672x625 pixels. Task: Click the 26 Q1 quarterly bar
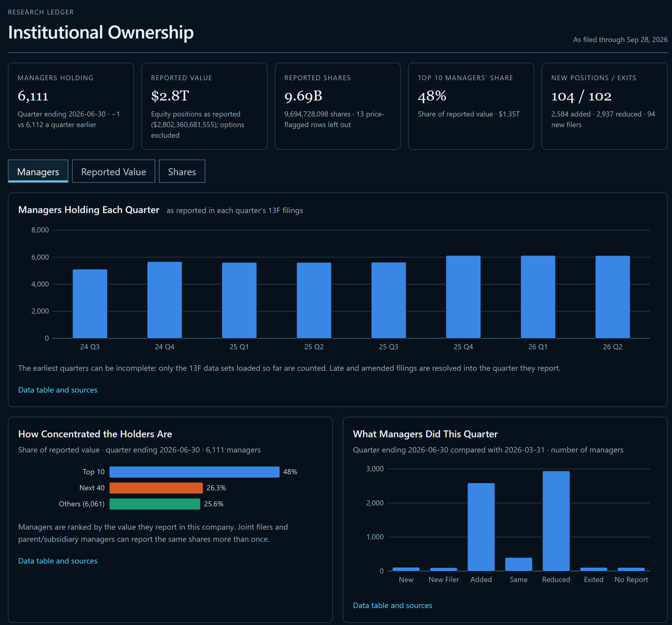coord(538,297)
